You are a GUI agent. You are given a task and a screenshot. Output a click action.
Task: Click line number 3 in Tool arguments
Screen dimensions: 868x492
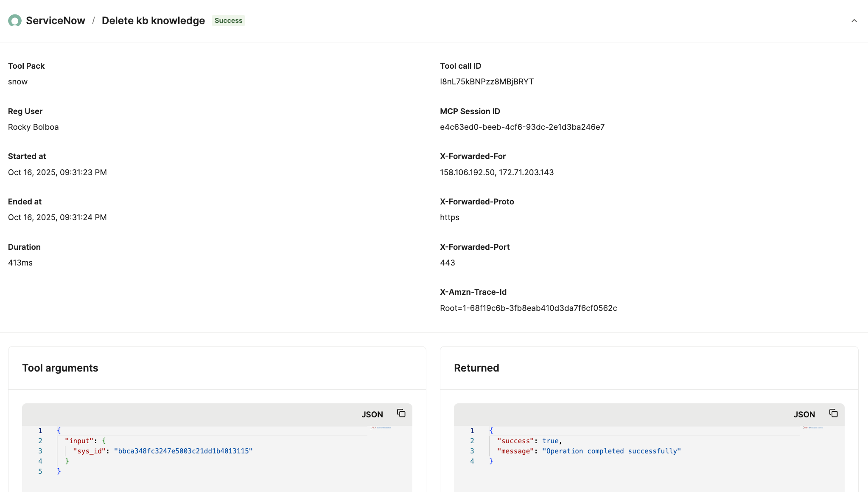[x=40, y=451]
